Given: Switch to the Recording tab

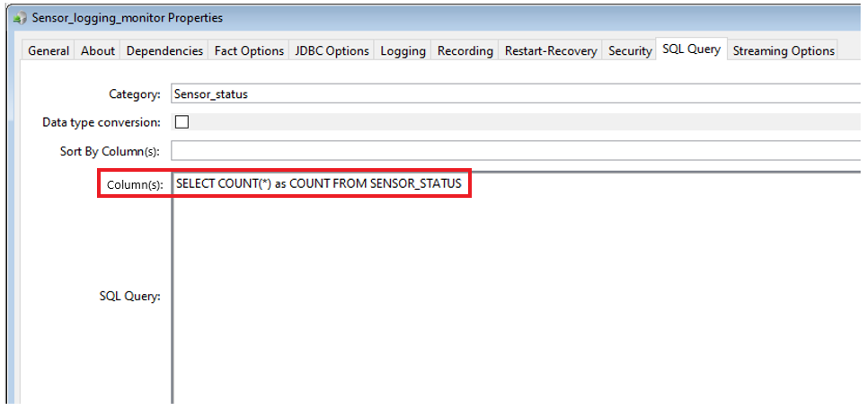Looking at the screenshot, I should pyautogui.click(x=465, y=51).
